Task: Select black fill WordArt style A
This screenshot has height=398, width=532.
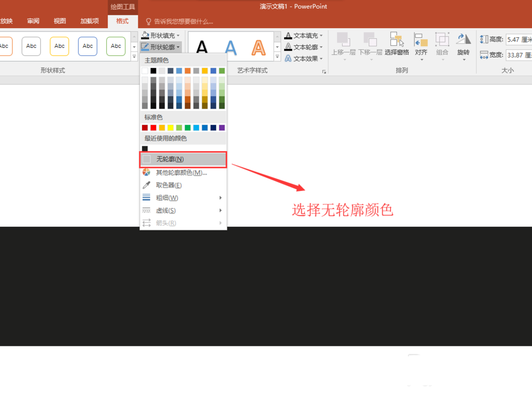Action: (x=202, y=47)
